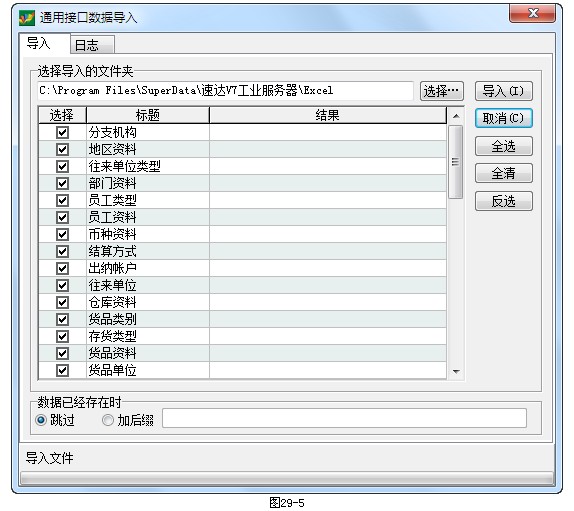The height and width of the screenshot is (511, 574).
Task: Uncheck the 货品单位 checkbox
Action: click(x=62, y=370)
